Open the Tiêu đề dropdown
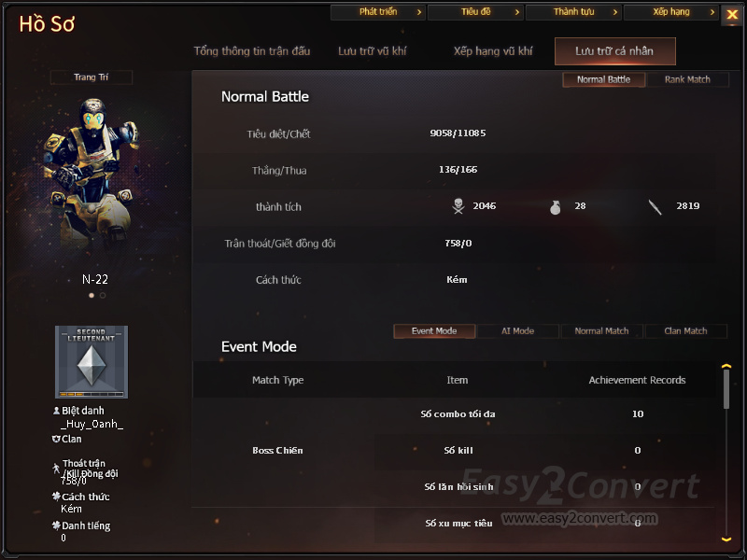This screenshot has height=560, width=747. [475, 12]
